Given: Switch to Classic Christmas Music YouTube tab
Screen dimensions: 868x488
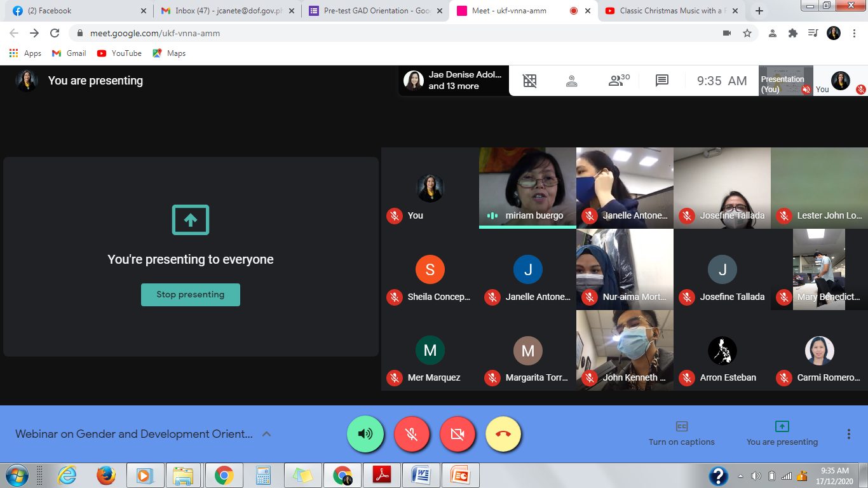Looking at the screenshot, I should coord(672,11).
